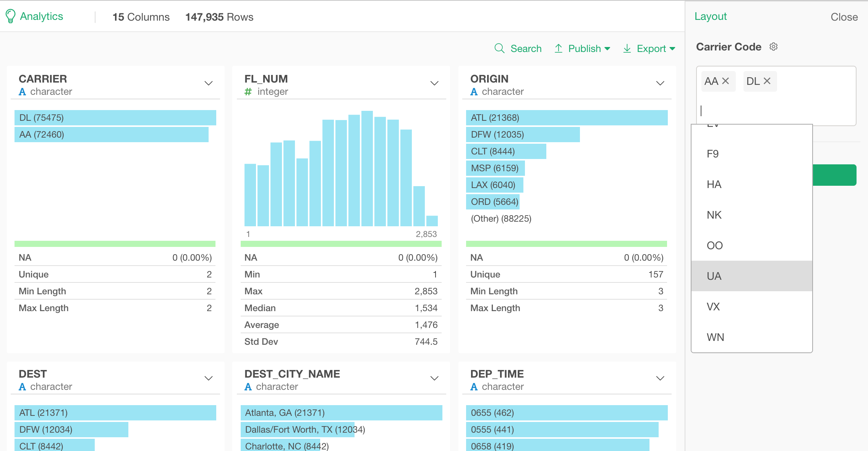Click the CLT (8444) origin bar
The image size is (868, 451).
tap(506, 151)
